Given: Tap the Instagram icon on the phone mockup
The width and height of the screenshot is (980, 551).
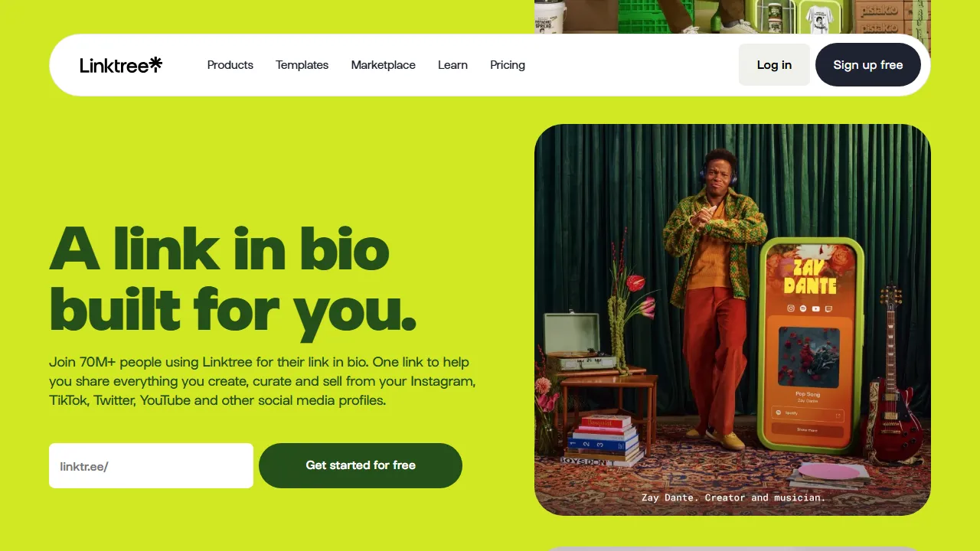Looking at the screenshot, I should 791,308.
